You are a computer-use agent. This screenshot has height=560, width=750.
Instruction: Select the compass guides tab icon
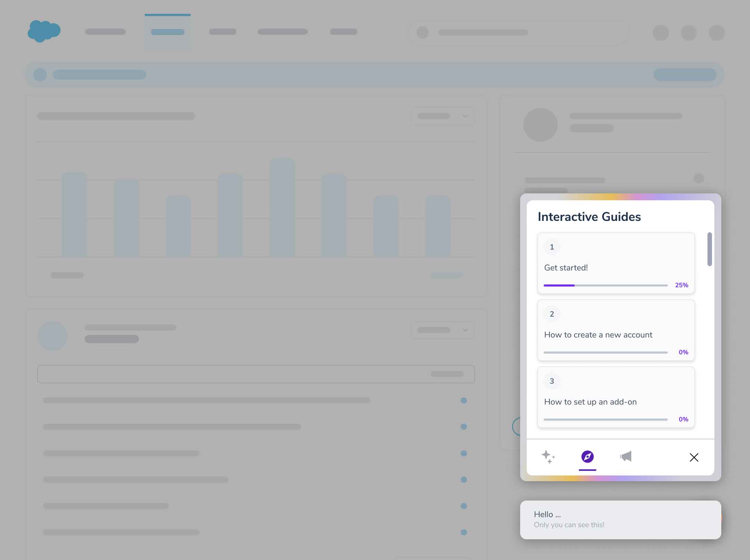587,457
